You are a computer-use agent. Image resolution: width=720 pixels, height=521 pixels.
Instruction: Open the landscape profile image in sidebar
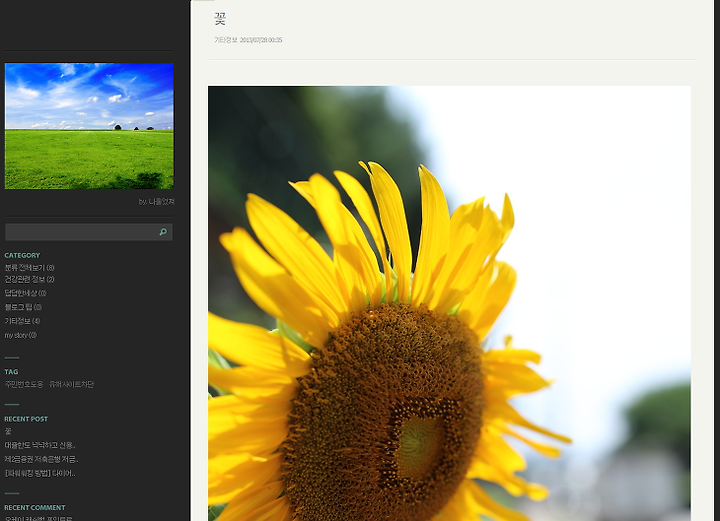point(89,126)
